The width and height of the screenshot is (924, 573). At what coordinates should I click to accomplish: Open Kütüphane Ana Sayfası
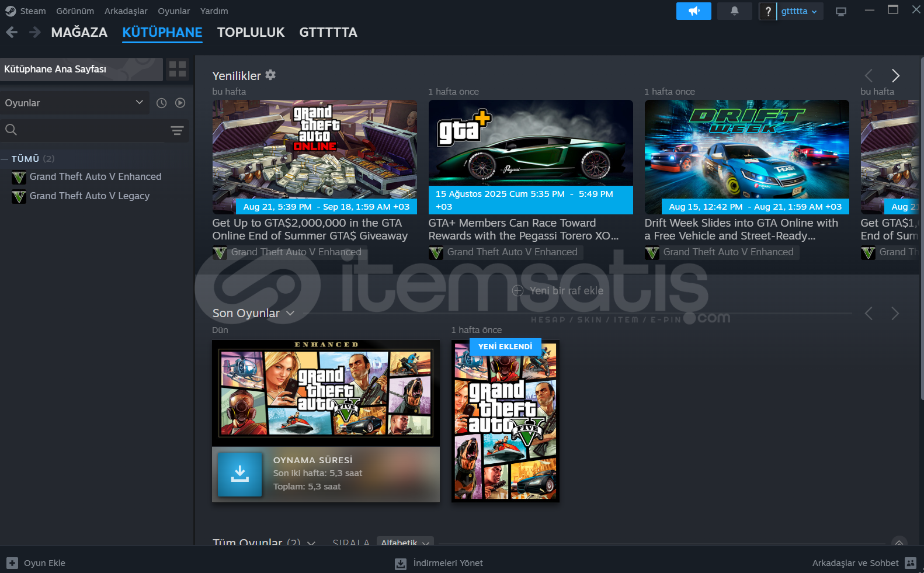click(81, 69)
